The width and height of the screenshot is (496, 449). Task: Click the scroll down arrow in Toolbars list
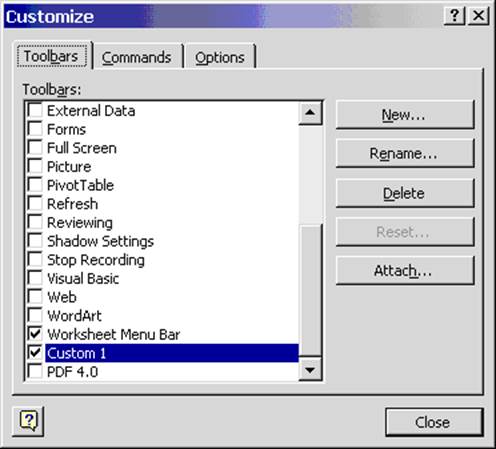[310, 369]
